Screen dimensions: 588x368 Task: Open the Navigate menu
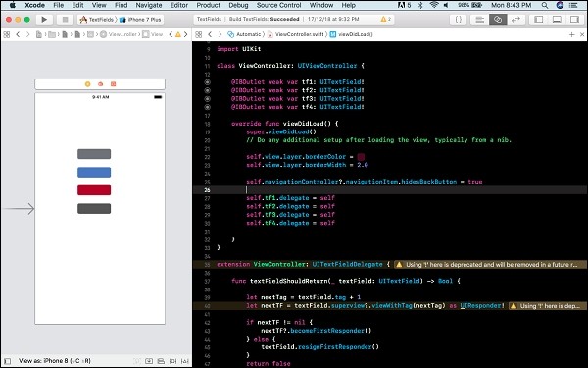pyautogui.click(x=149, y=5)
